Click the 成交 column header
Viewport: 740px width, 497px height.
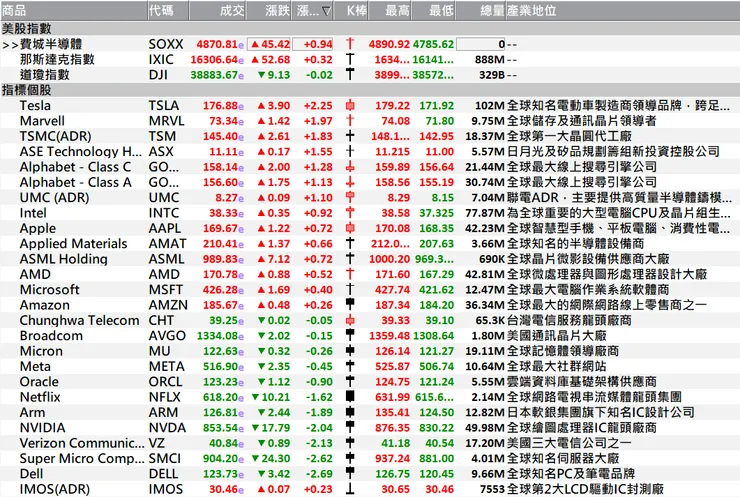[217, 10]
